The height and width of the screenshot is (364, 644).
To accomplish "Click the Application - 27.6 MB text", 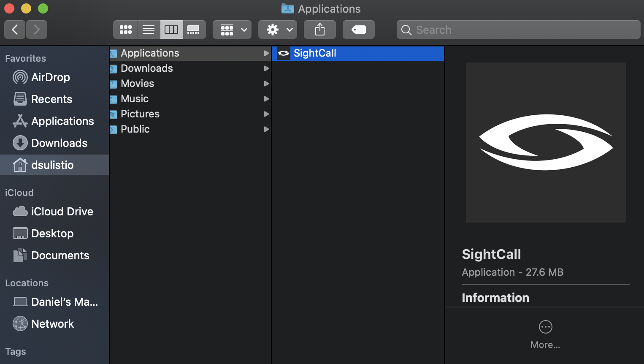I will tap(513, 272).
